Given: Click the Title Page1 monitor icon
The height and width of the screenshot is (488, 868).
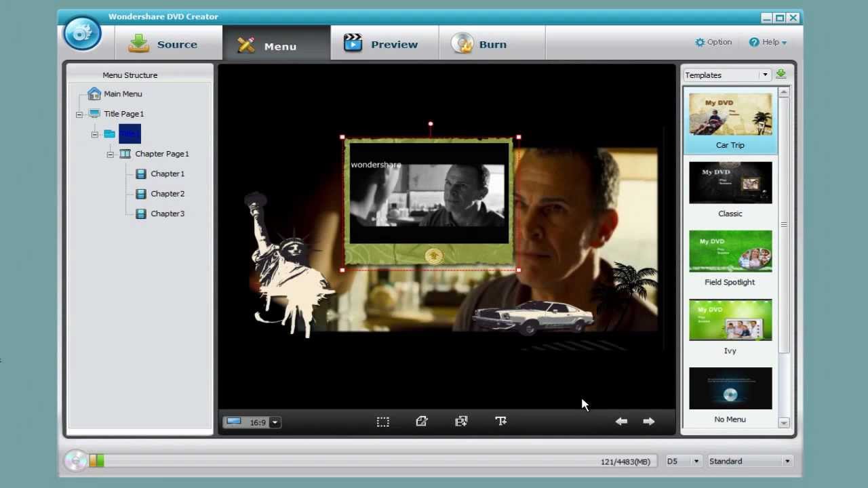Looking at the screenshot, I should (x=94, y=114).
